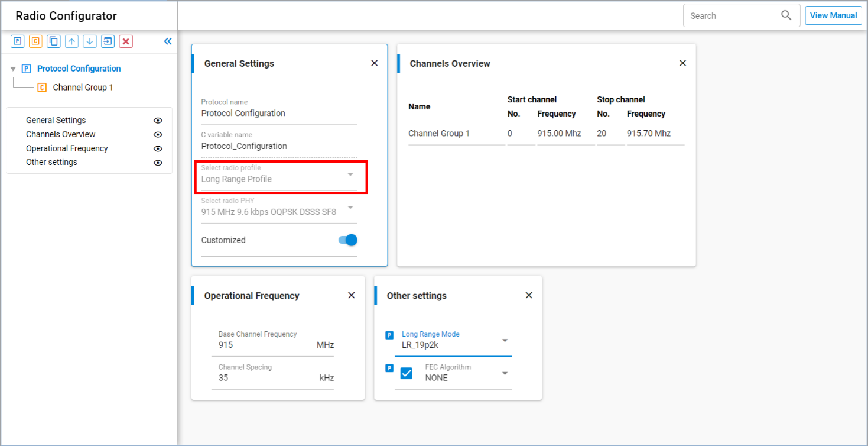Viewport: 868px width, 446px height.
Task: Hide the Other settings card via the eye icon
Action: [x=158, y=163]
